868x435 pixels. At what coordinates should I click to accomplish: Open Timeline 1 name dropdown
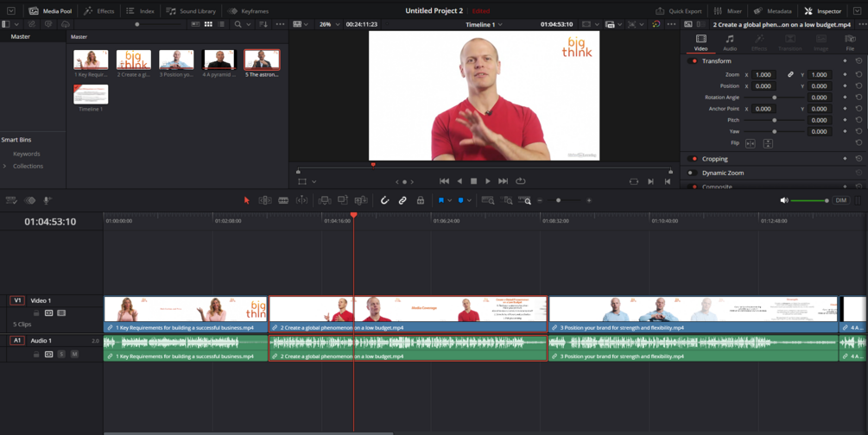pos(484,24)
